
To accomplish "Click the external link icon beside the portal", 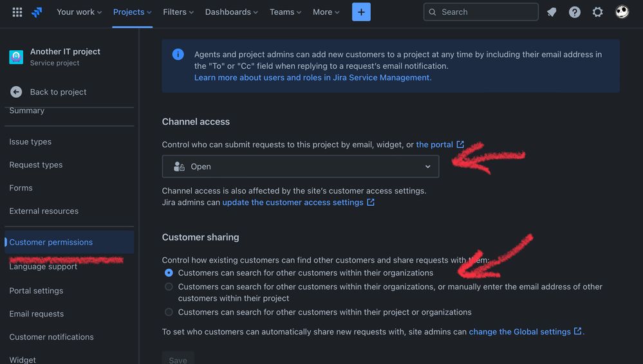I will click(x=460, y=144).
